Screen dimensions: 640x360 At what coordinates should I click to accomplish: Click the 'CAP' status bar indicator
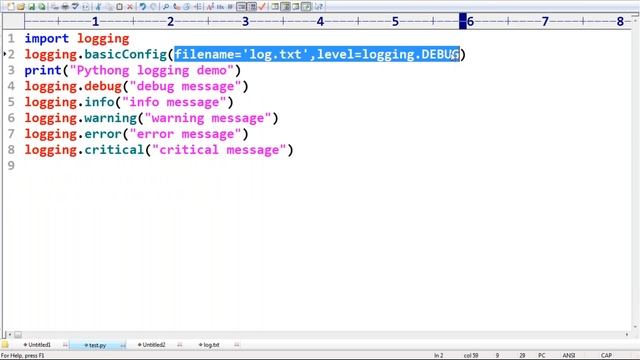click(606, 356)
